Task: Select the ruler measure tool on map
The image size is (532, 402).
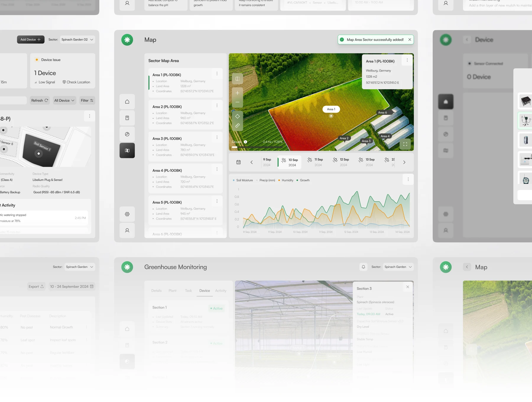Action: 237,126
